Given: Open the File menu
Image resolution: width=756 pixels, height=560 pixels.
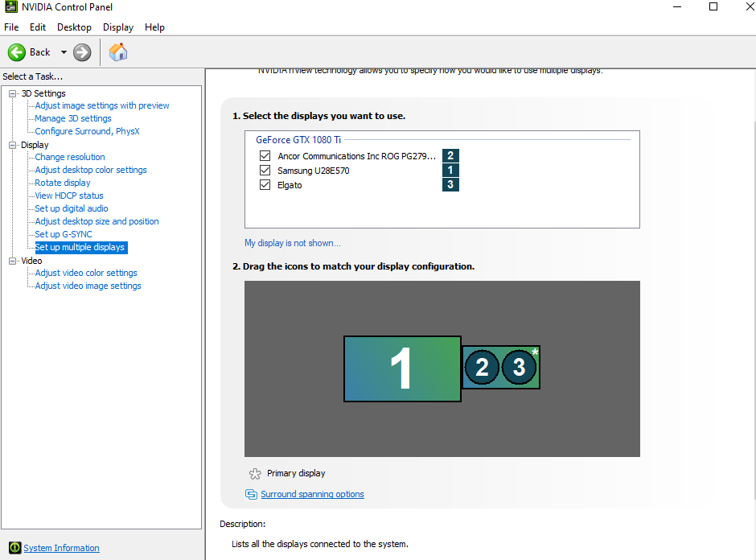Looking at the screenshot, I should [x=11, y=27].
